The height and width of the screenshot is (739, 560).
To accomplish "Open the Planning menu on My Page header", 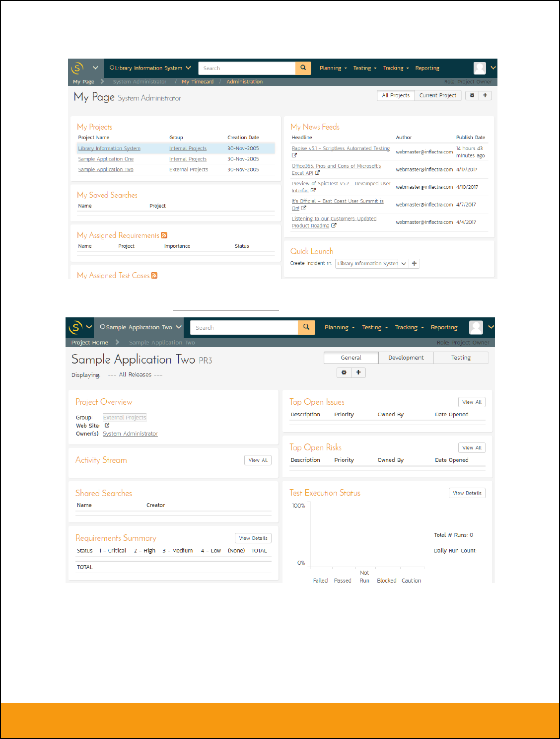I will [x=333, y=68].
